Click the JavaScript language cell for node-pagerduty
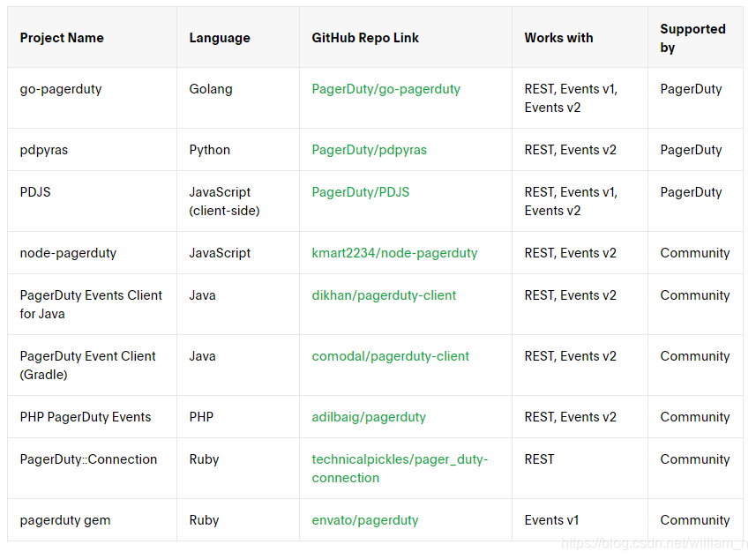This screenshot has width=756, height=559. pos(238,253)
